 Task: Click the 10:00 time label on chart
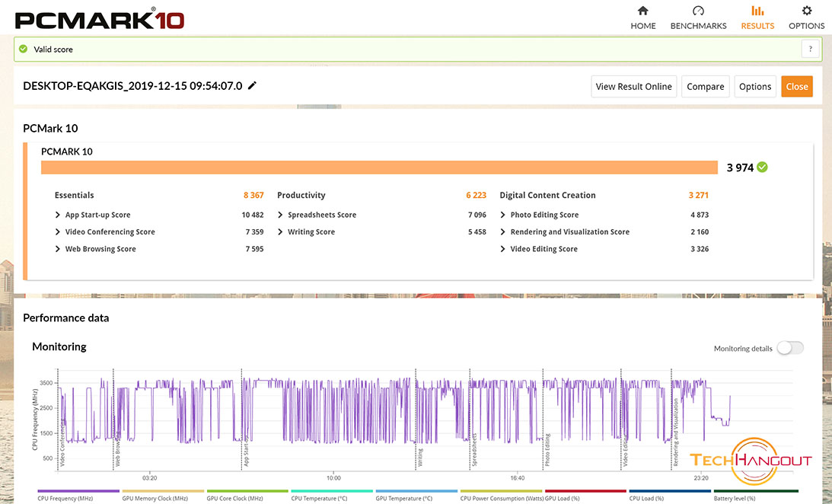(x=333, y=478)
